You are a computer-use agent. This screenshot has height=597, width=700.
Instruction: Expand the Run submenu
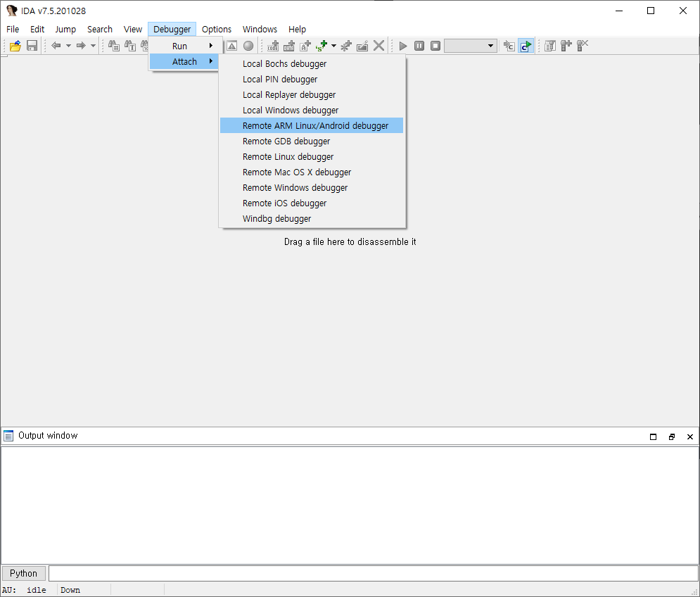pos(184,46)
